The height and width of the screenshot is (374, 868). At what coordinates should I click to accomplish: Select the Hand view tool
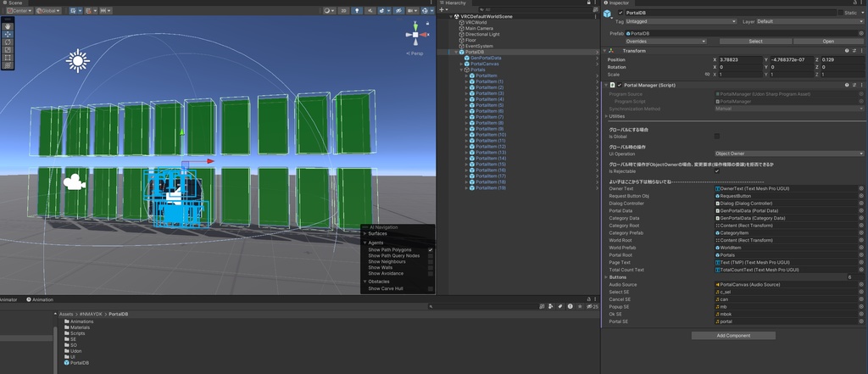click(8, 27)
